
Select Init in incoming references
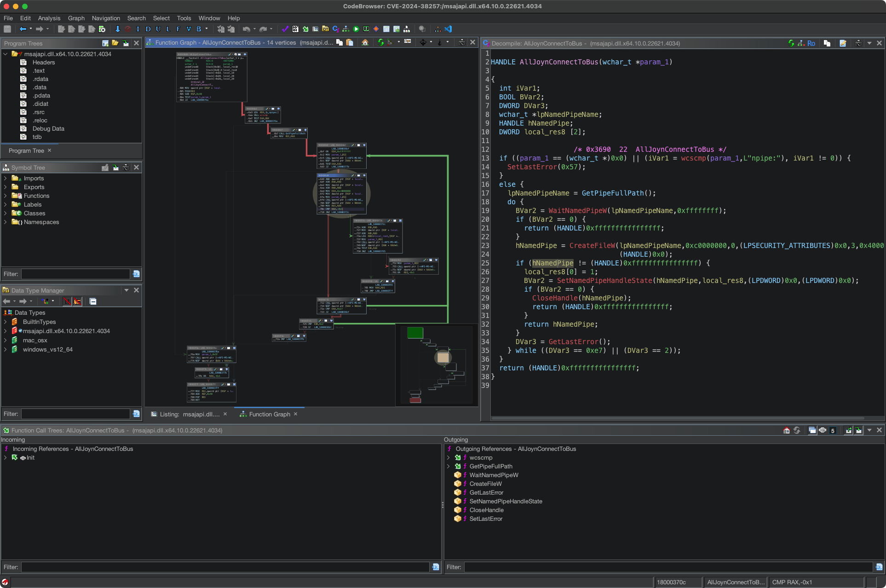30,457
